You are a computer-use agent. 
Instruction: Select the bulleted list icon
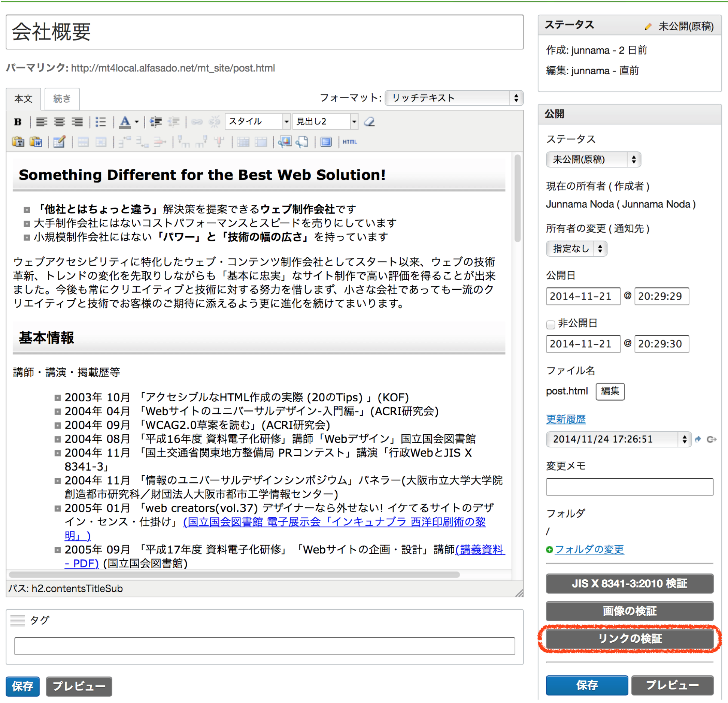(100, 122)
